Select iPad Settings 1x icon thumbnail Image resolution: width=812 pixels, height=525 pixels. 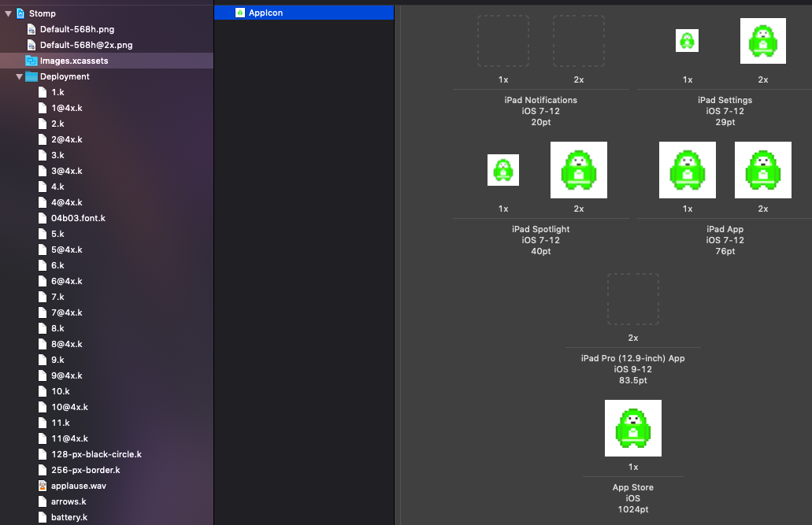(688, 40)
